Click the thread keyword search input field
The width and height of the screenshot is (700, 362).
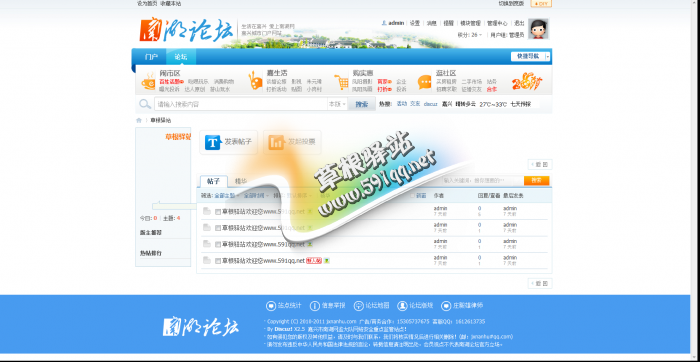[482, 180]
